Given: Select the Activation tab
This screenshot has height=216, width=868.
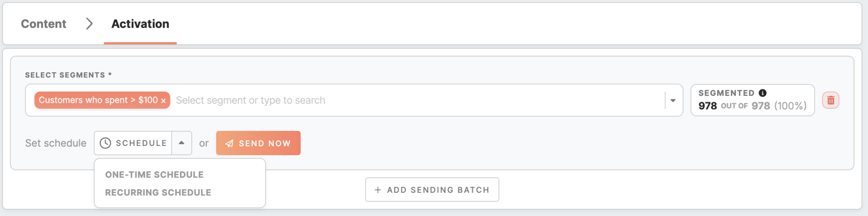Looking at the screenshot, I should [141, 24].
